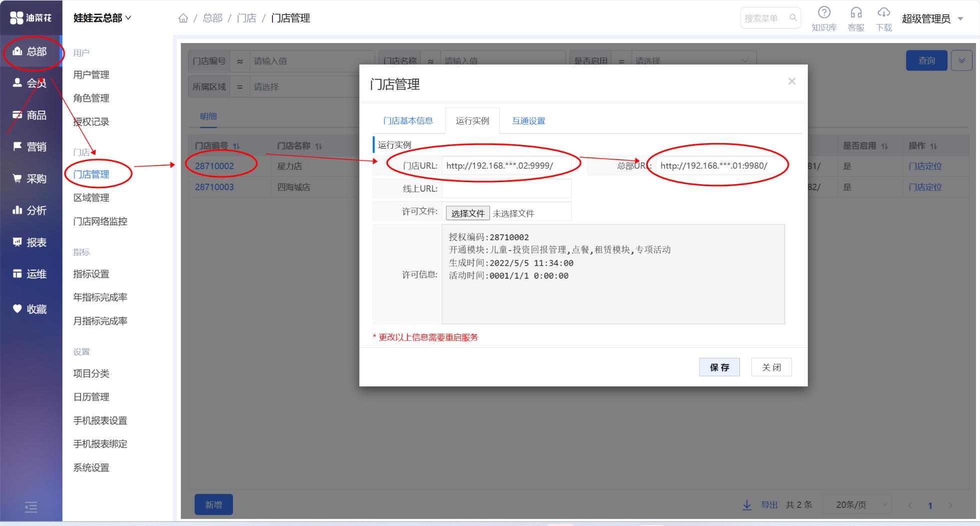Image resolution: width=980 pixels, height=526 pixels.
Task: Click the 油菜花 logo
Action: coord(31,18)
